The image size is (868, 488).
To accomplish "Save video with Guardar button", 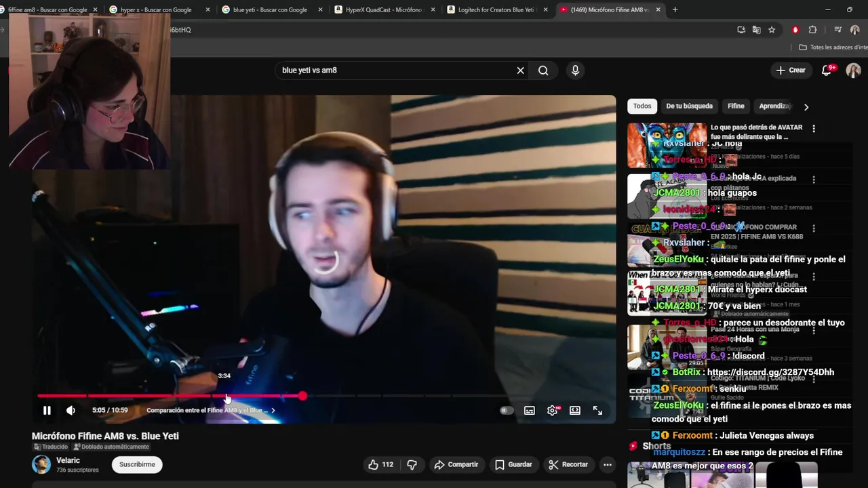I will click(x=513, y=464).
